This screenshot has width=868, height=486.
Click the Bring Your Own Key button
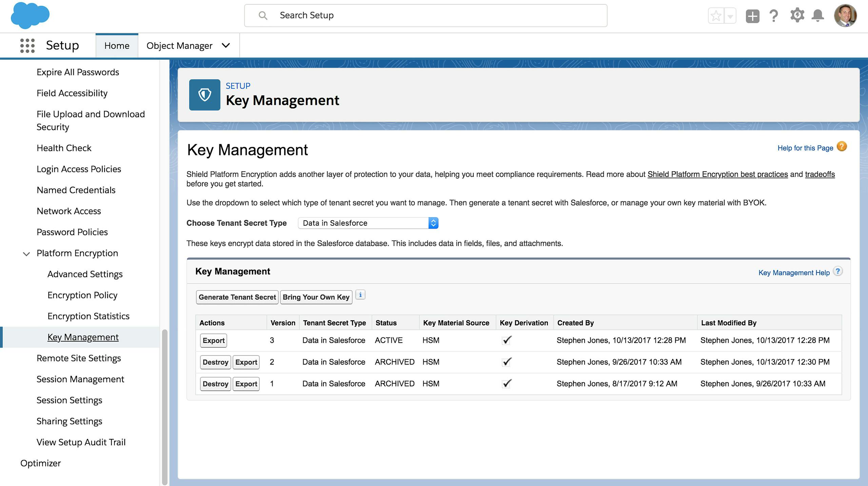[x=316, y=297]
